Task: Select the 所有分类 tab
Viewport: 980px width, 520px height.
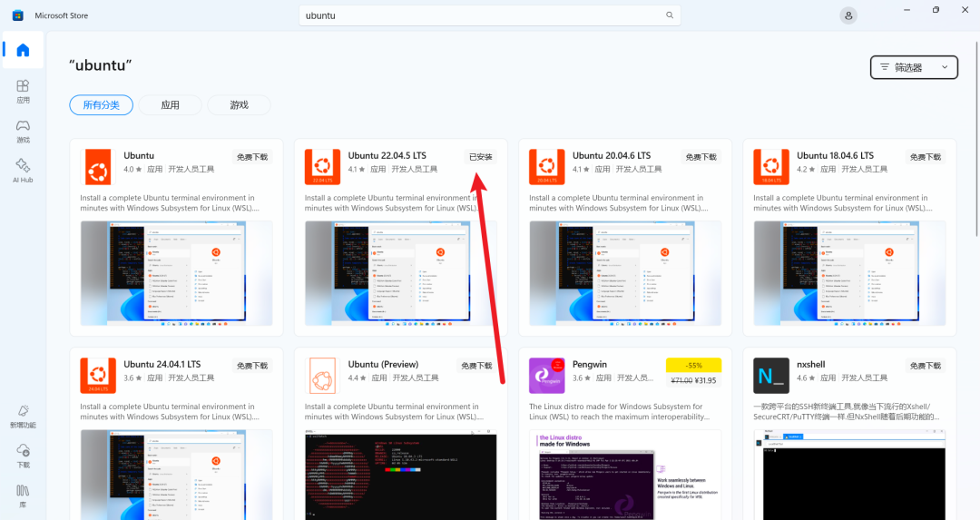Action: point(102,105)
